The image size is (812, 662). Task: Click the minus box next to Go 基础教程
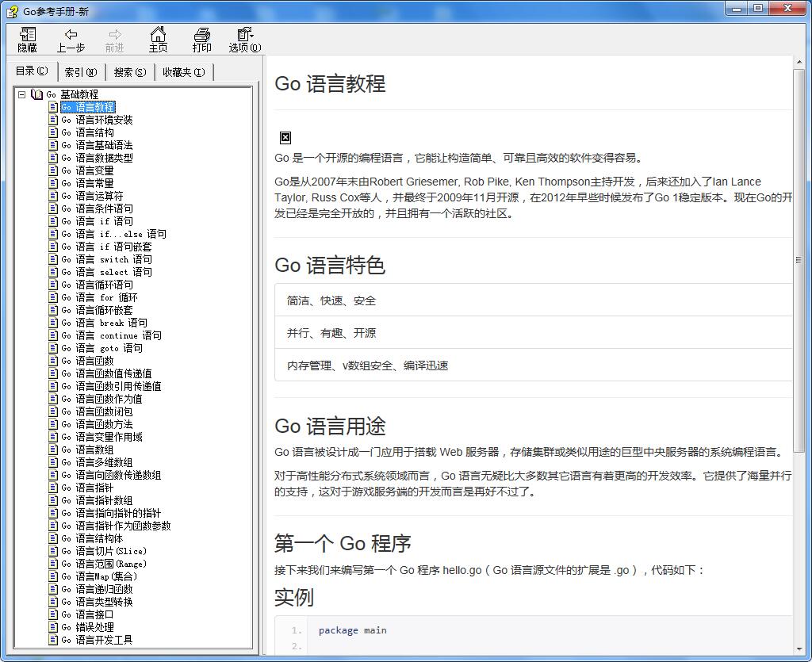coord(21,94)
